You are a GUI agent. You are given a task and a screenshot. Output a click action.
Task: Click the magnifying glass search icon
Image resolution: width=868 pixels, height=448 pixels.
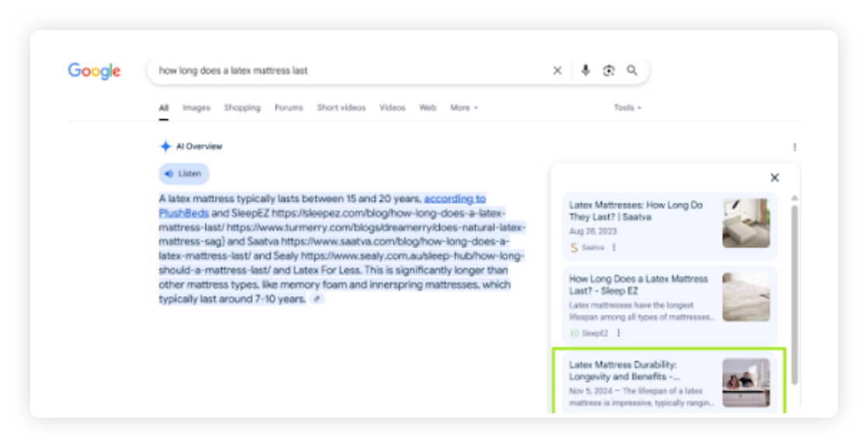(632, 71)
